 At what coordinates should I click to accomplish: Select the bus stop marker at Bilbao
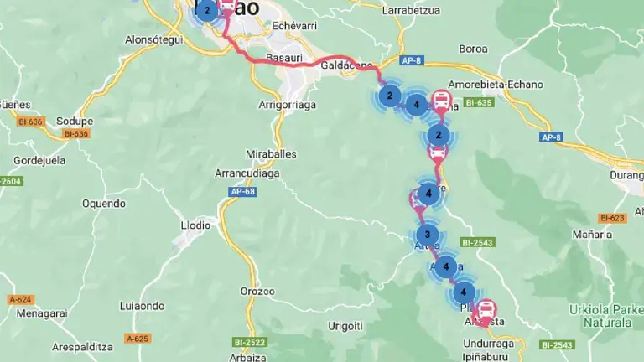[x=226, y=6]
